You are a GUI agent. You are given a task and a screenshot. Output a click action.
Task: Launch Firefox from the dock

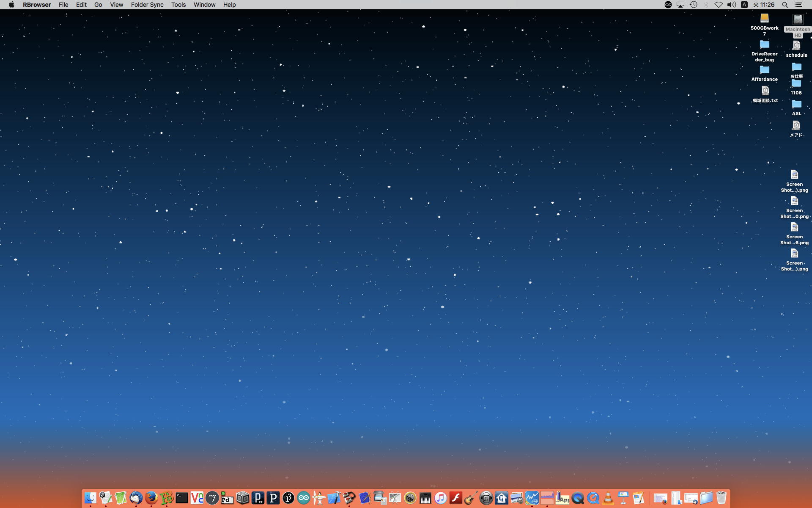click(151, 498)
